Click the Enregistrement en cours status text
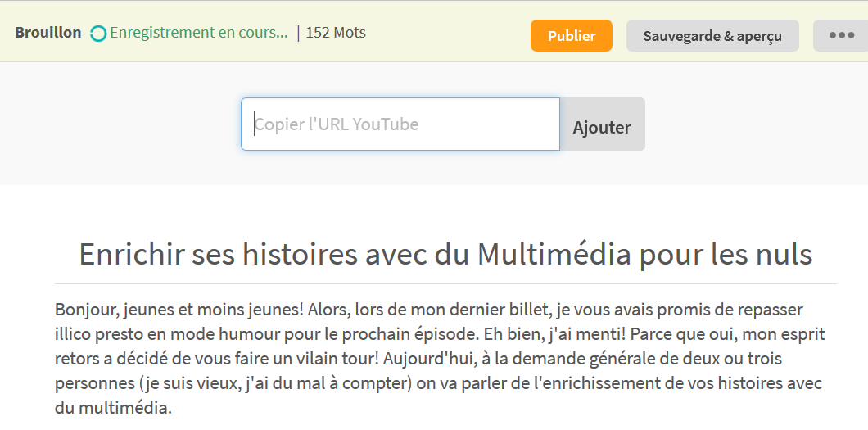868x430 pixels. [199, 33]
